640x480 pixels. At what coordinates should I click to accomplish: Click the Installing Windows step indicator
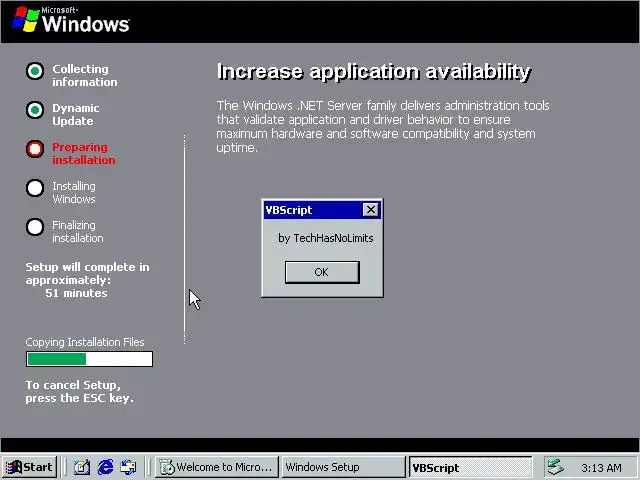[x=35, y=188]
